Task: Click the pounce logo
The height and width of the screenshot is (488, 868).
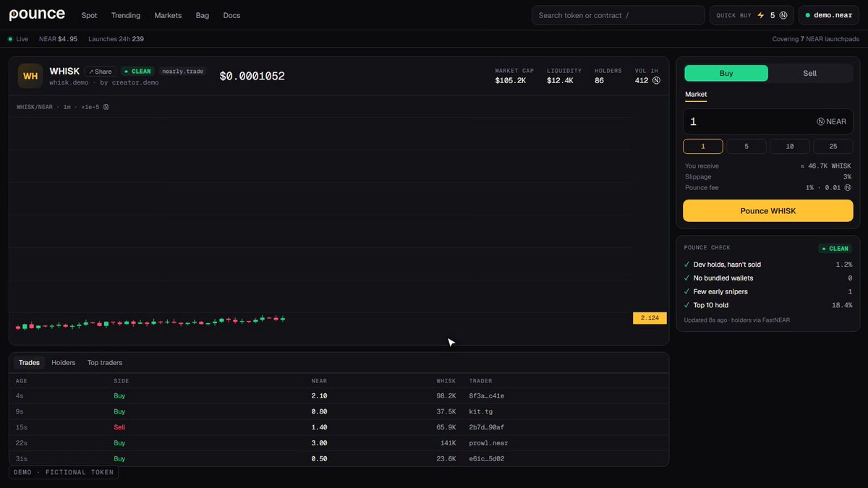Action: point(37,14)
